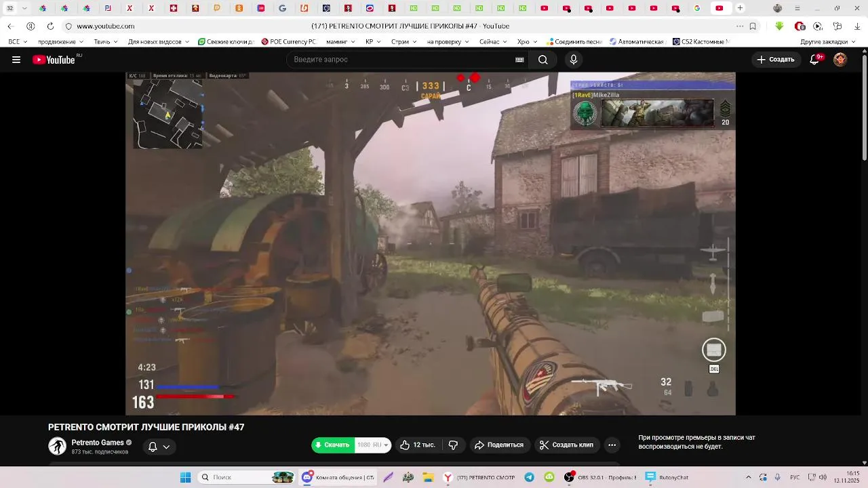This screenshot has width=868, height=488.
Task: Expand the Для новых видосов bookmarks folder
Action: (159, 41)
